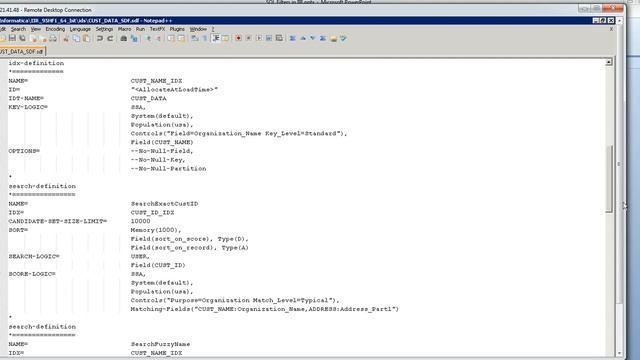Click the Redo arrow icon
The height and width of the screenshot is (360, 640).
(110, 38)
